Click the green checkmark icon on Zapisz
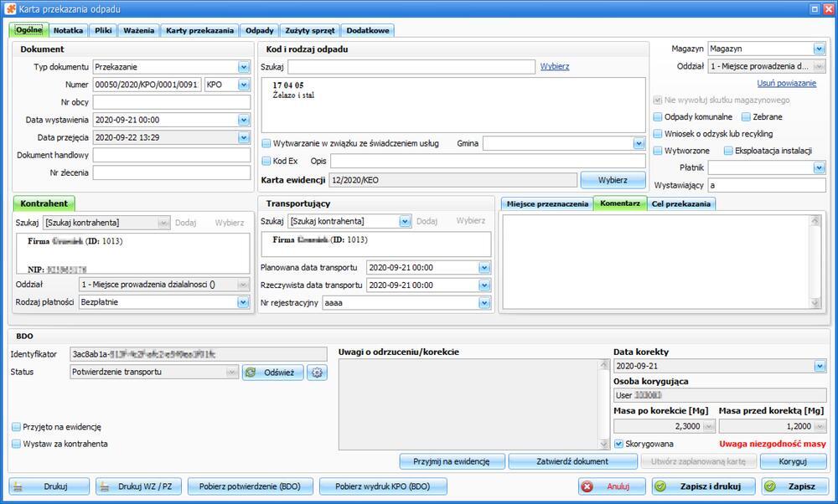Image resolution: width=838 pixels, height=504 pixels. [770, 486]
